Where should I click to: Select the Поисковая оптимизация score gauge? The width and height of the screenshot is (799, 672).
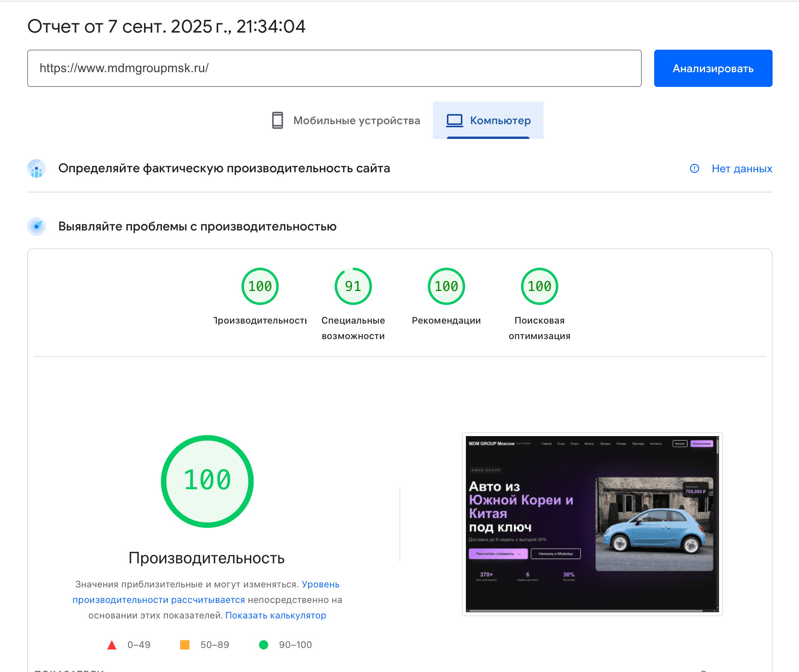pos(539,286)
